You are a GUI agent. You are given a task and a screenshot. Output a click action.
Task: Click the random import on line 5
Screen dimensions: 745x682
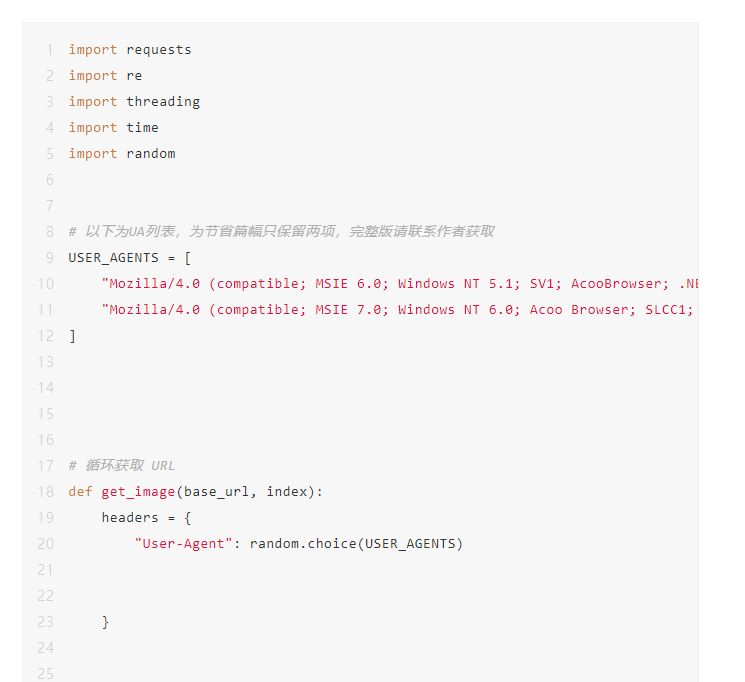point(151,154)
